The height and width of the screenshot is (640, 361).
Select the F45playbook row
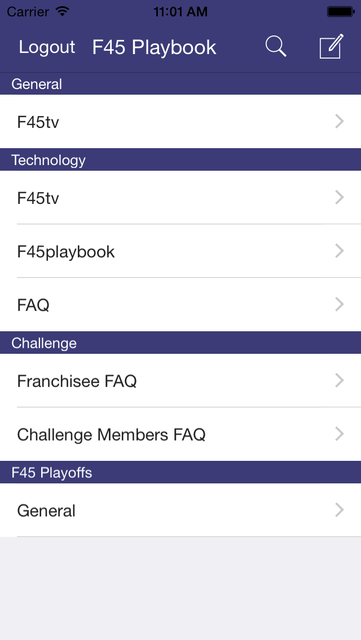(180, 251)
